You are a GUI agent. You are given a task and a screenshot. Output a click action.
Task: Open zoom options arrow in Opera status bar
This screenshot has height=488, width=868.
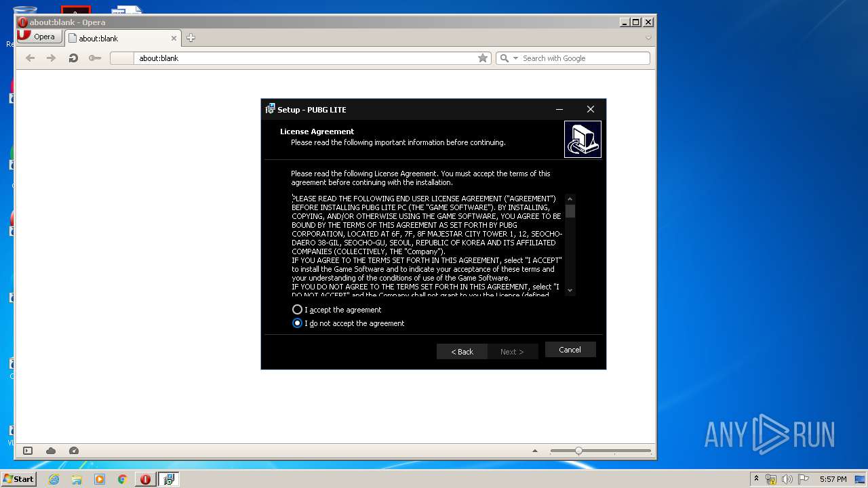[x=535, y=451]
